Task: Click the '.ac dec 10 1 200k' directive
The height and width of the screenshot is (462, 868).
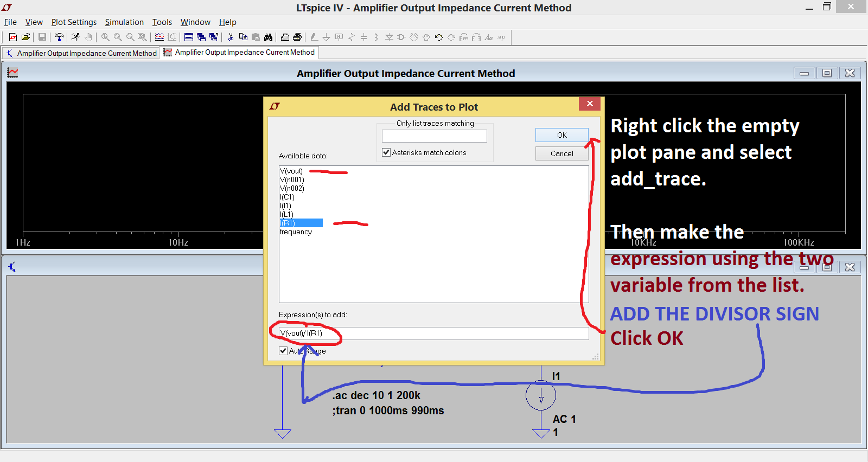Action: coord(376,395)
